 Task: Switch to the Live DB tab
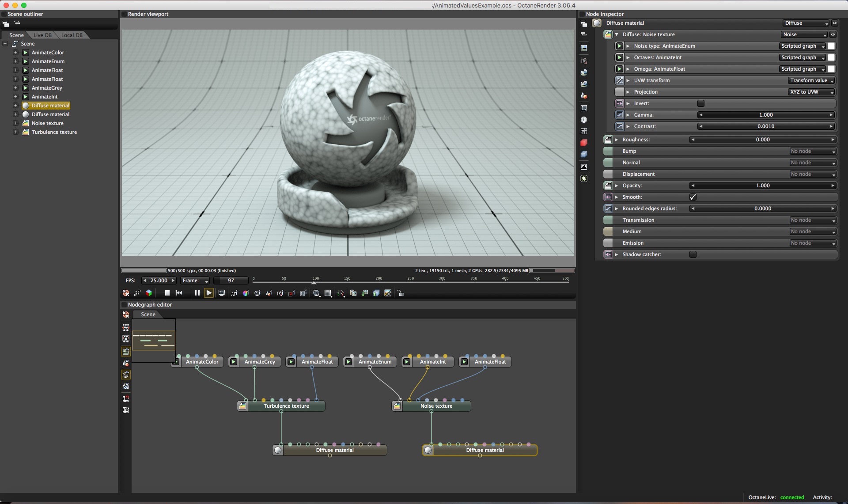coord(42,35)
